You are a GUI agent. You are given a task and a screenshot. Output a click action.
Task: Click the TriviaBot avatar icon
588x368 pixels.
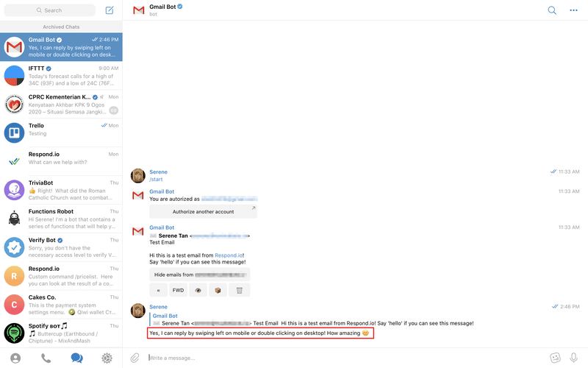14,190
